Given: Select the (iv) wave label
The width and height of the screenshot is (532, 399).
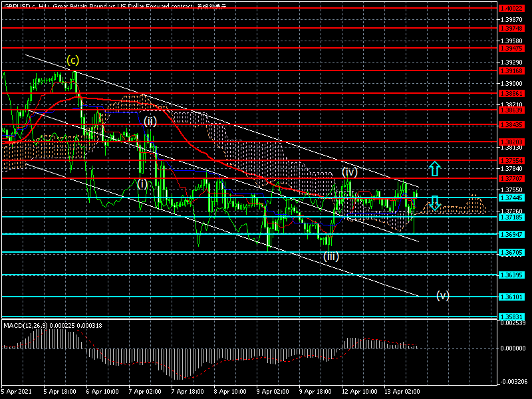Looking at the screenshot, I should tap(350, 172).
